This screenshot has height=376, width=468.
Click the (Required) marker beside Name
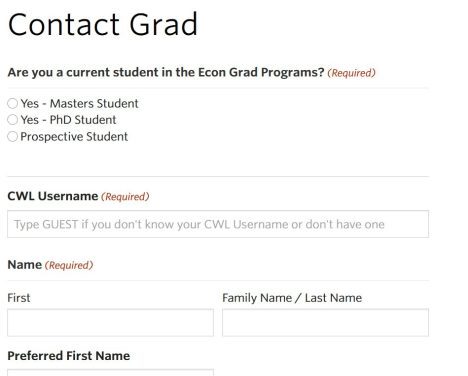click(x=69, y=265)
